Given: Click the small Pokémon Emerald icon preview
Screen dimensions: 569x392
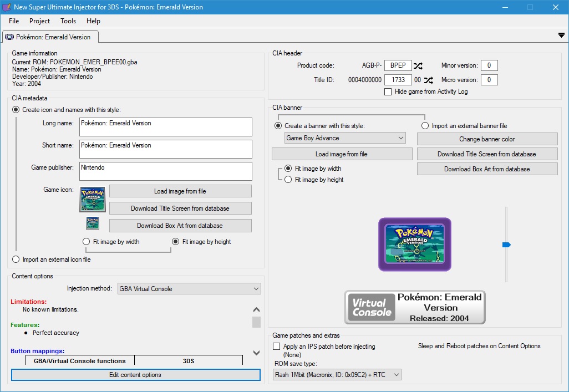Looking at the screenshot, I should [92, 223].
